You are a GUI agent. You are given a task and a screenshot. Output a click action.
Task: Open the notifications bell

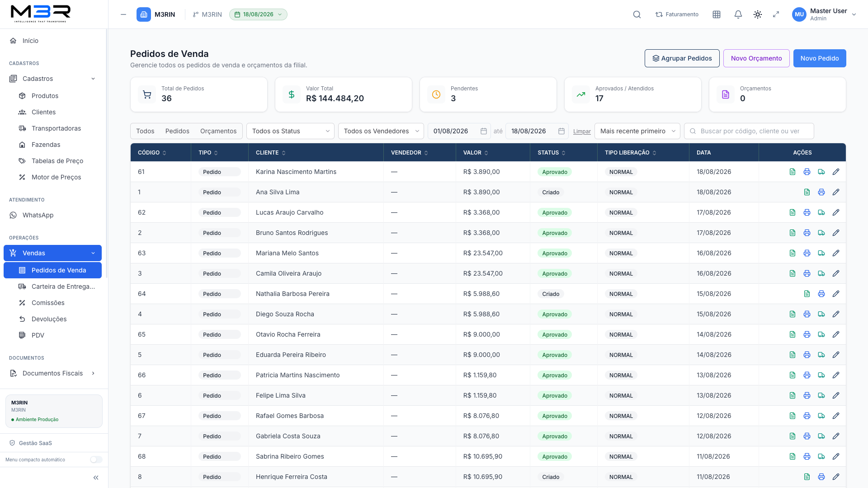pos(738,14)
